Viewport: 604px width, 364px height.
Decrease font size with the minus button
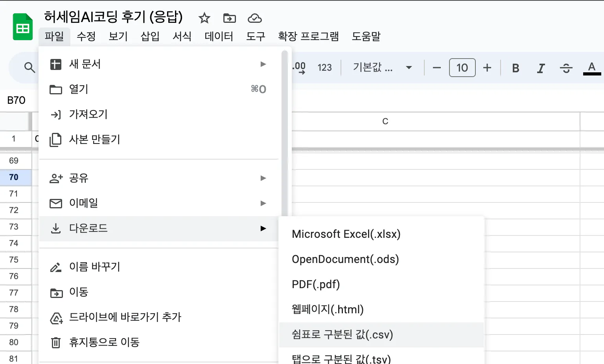(x=436, y=68)
